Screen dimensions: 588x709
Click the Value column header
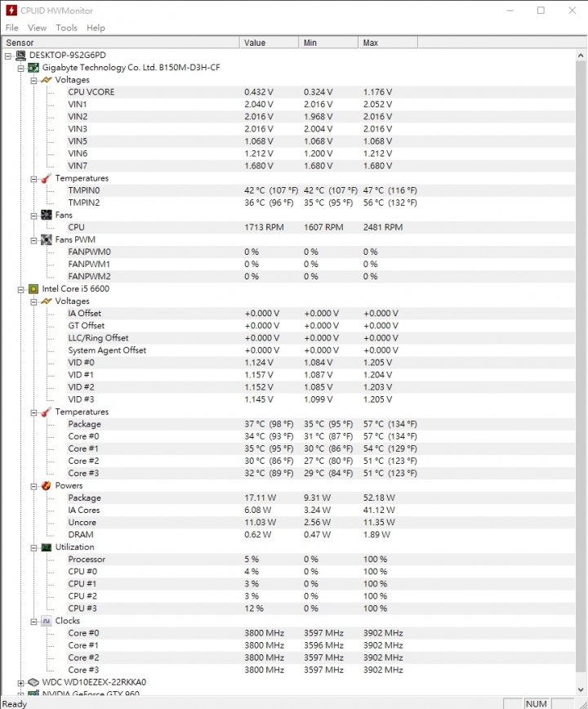(x=269, y=42)
